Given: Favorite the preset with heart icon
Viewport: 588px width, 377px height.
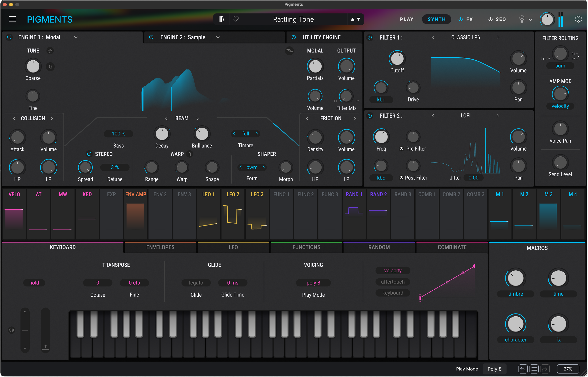Looking at the screenshot, I should (235, 19).
